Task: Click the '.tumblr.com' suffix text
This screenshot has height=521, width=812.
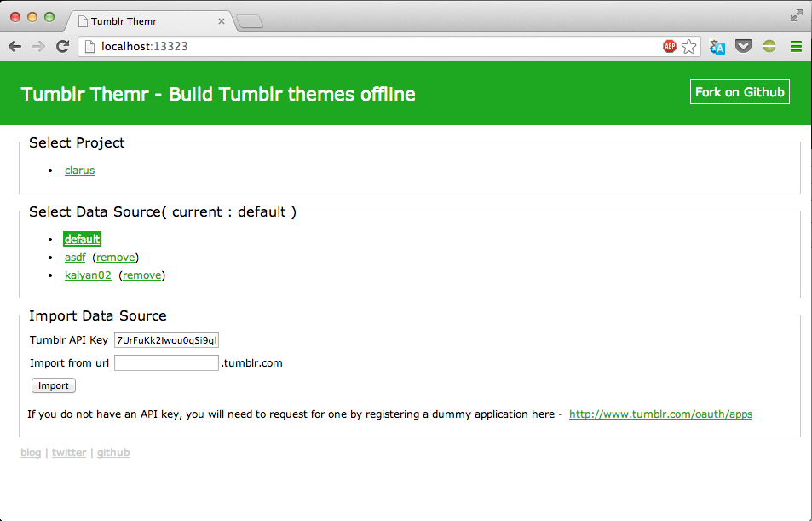Action: (251, 363)
